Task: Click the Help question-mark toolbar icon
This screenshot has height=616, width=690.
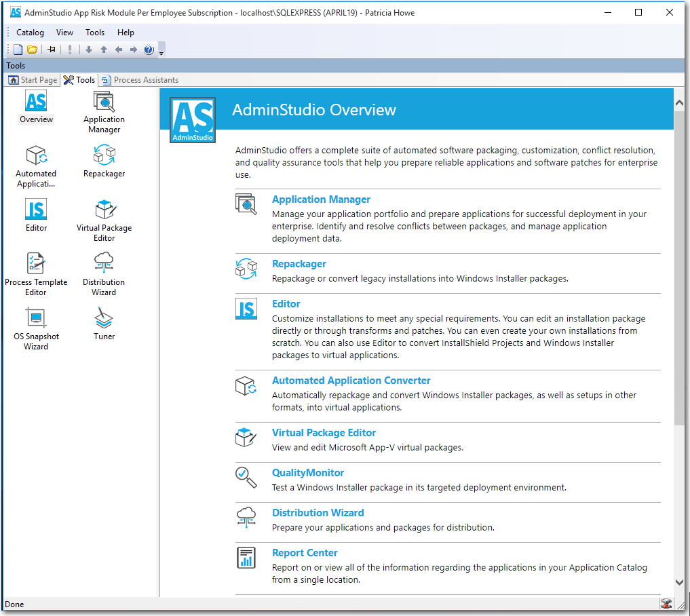Action: 148,49
